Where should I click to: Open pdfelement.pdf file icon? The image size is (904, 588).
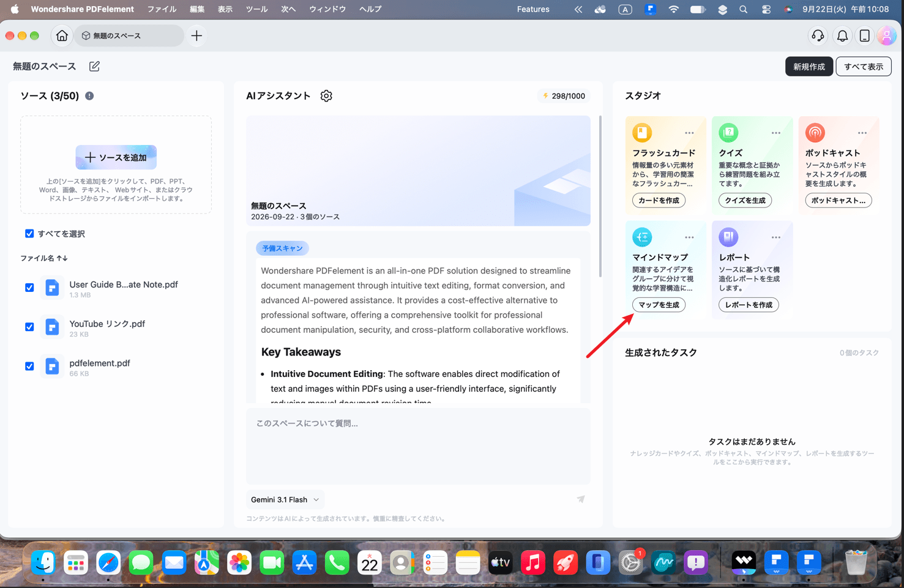(53, 366)
